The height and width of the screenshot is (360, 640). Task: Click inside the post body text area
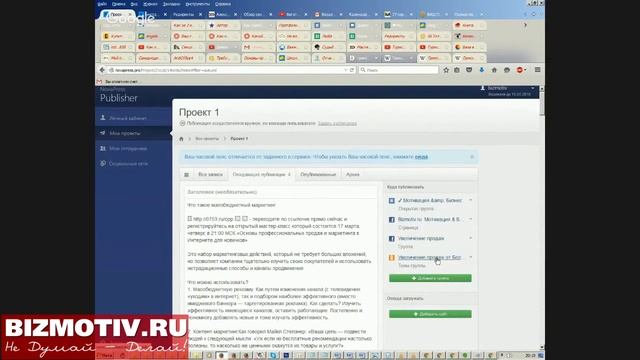coord(279,273)
